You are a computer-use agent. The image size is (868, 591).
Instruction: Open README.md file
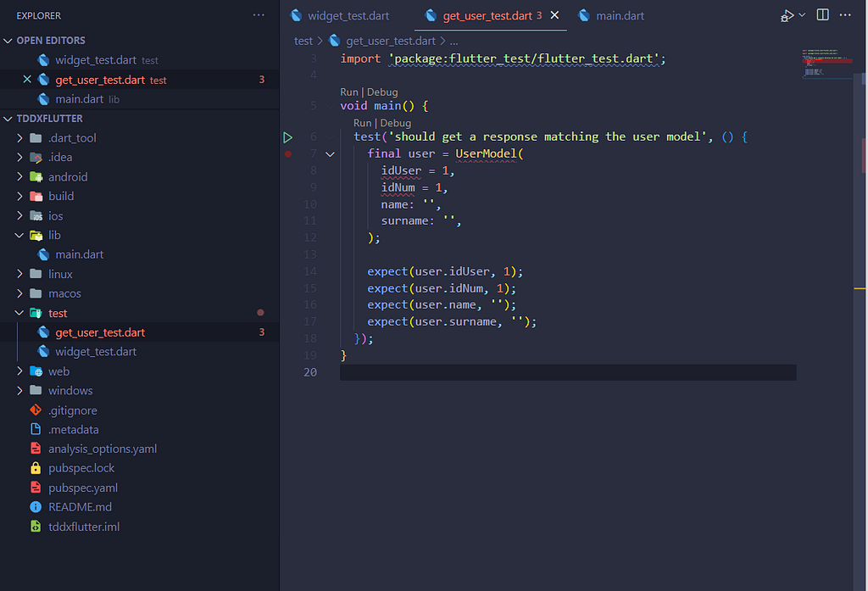coord(80,507)
